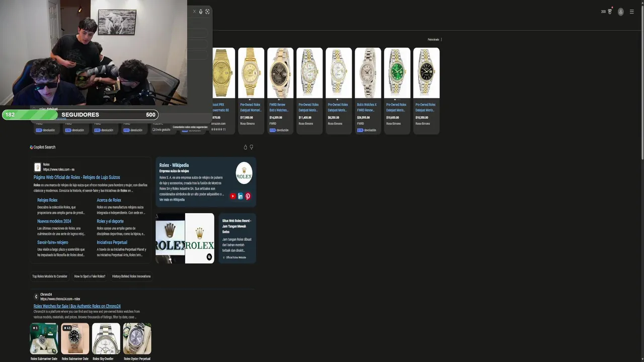644x362 pixels.
Task: Open Rolex Sky-Dweller thumbnail
Action: [x=106, y=338]
